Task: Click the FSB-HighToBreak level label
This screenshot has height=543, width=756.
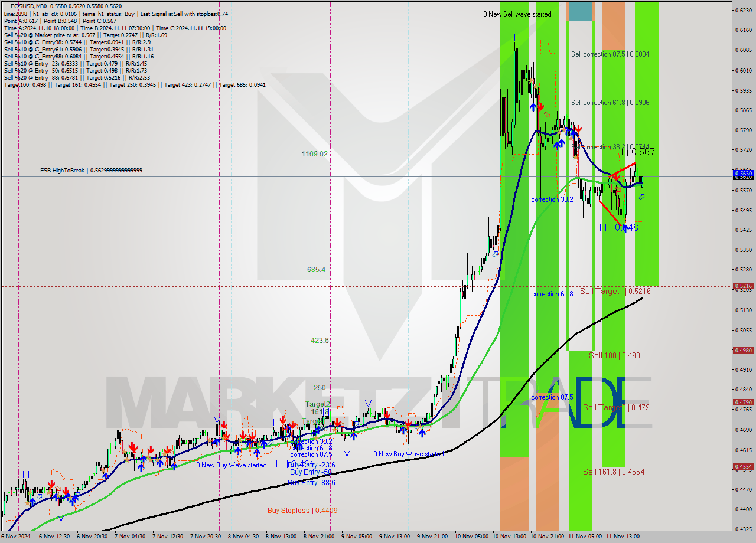Action: (91, 171)
